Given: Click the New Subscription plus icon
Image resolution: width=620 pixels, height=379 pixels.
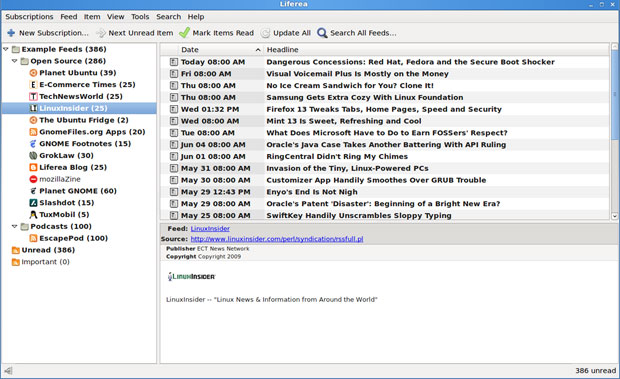Looking at the screenshot, I should tap(11, 33).
